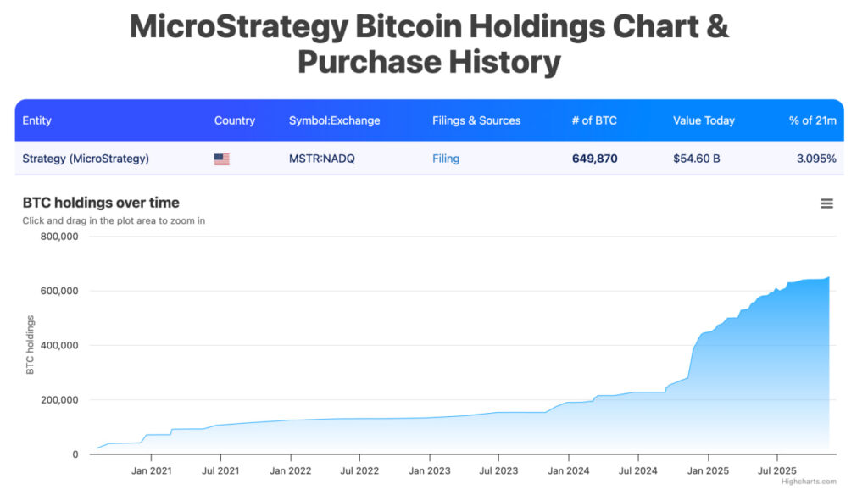Click the US flag icon
The image size is (868, 501).
point(222,158)
